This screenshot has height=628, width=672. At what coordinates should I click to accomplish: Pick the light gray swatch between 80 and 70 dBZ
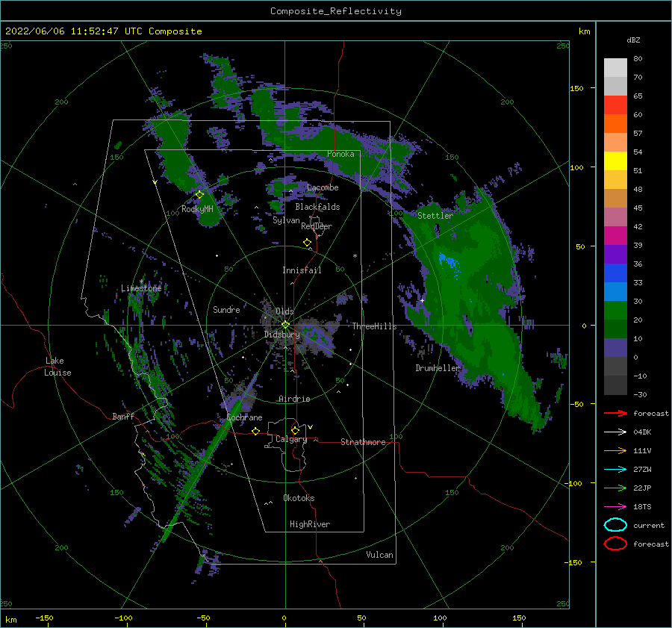pos(615,68)
